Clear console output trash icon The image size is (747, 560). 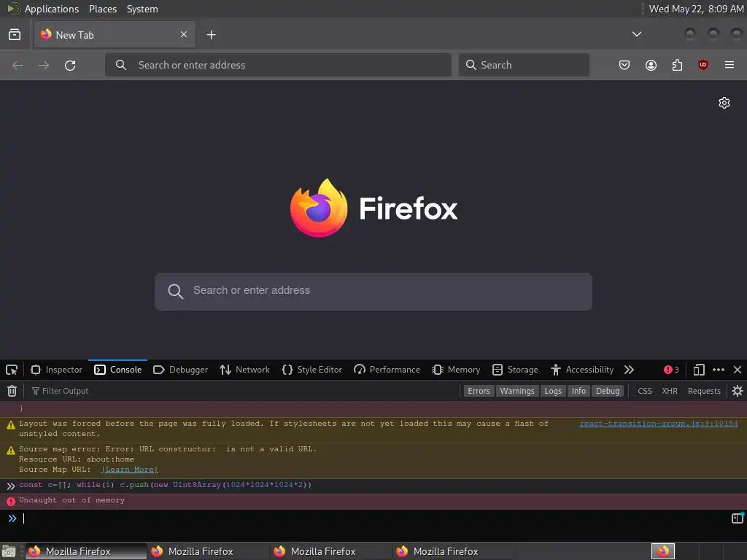click(12, 391)
